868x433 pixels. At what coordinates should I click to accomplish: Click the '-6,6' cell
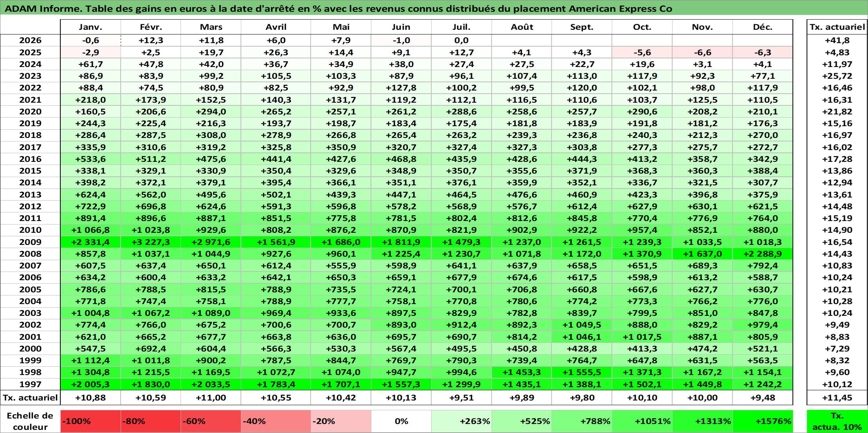tap(702, 53)
